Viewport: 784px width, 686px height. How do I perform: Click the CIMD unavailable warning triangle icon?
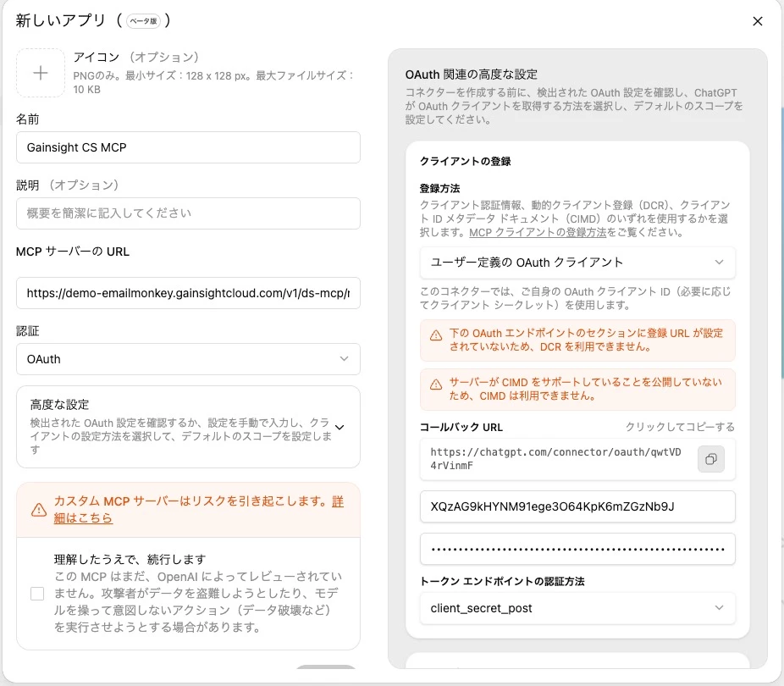pyautogui.click(x=436, y=384)
